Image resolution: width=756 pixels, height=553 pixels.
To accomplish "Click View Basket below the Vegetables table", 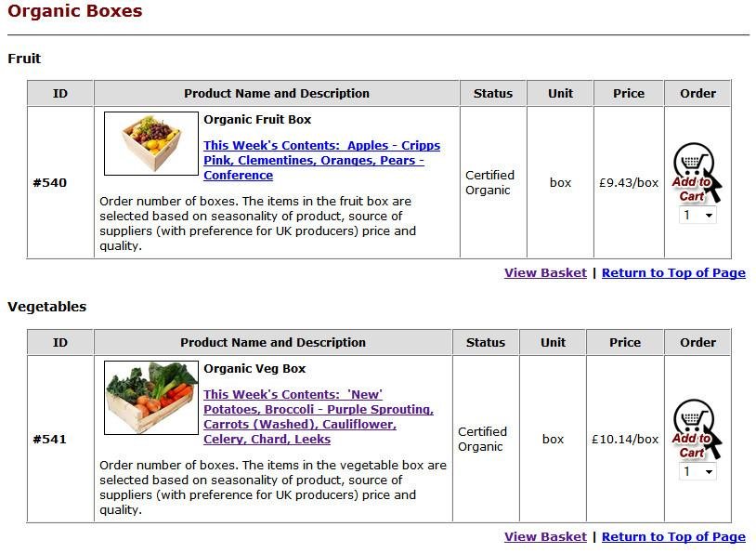I will point(545,536).
